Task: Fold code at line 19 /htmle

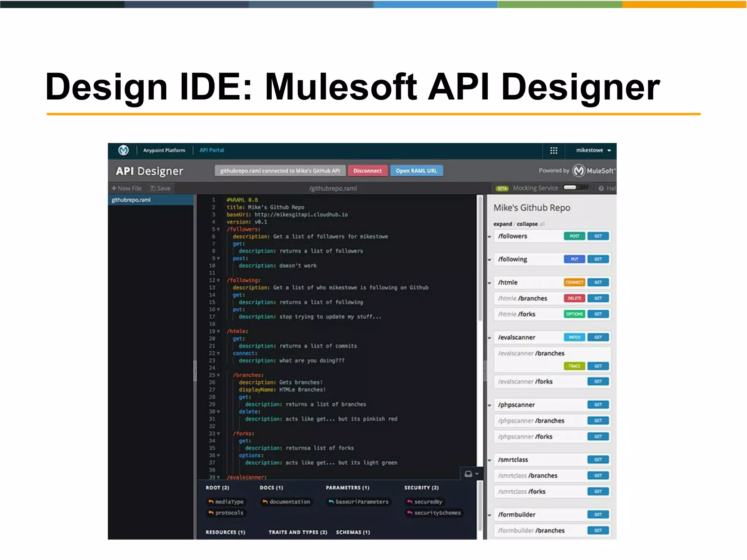Action: [x=218, y=331]
